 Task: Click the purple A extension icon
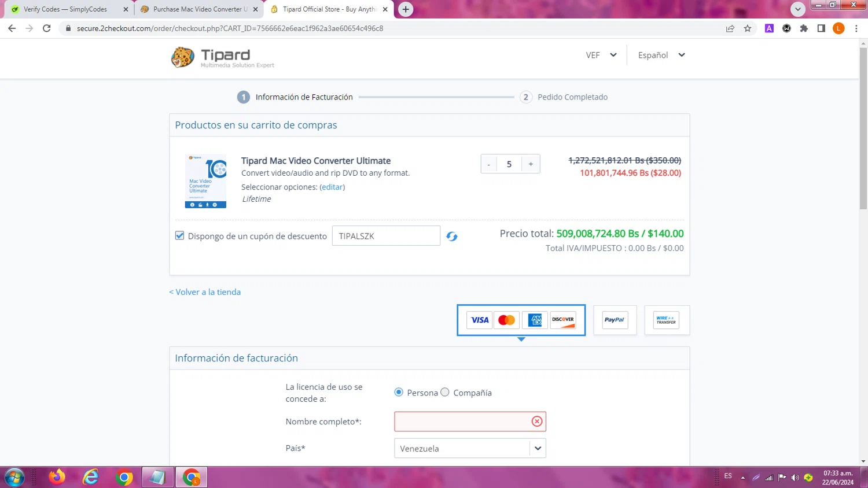(x=769, y=28)
